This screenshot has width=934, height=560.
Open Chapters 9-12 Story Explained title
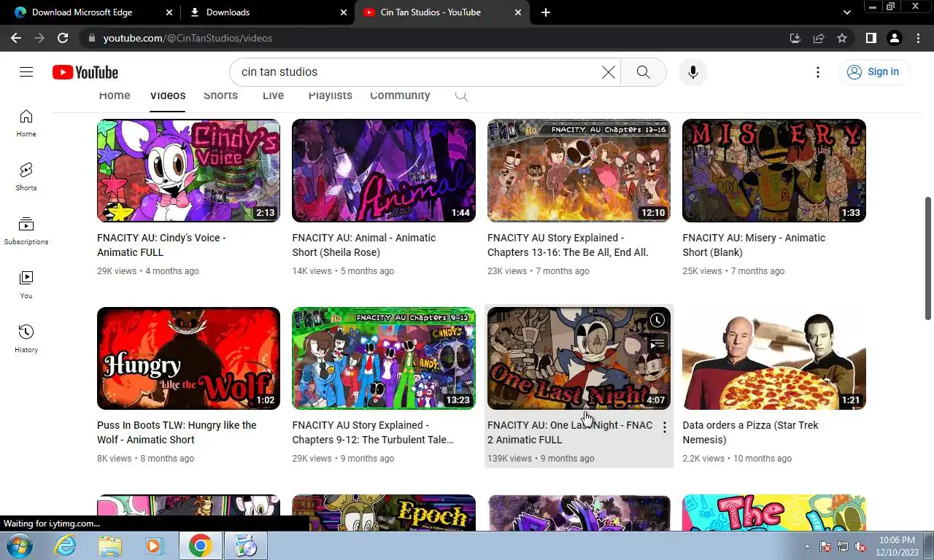(373, 432)
